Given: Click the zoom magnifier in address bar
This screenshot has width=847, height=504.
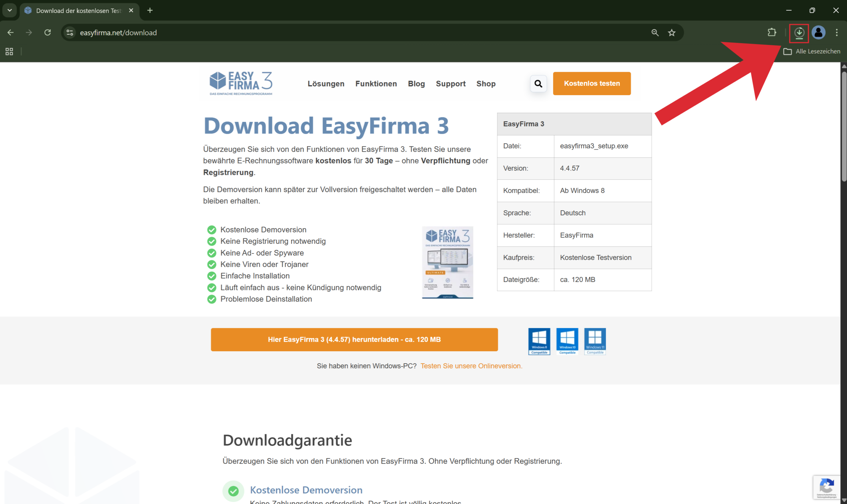Looking at the screenshot, I should point(655,33).
